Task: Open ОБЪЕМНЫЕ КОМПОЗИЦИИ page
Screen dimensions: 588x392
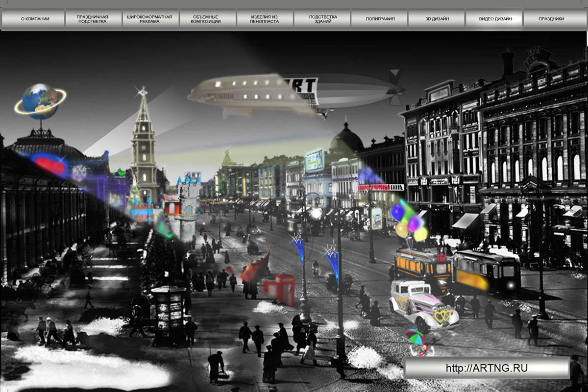Action: pos(207,19)
